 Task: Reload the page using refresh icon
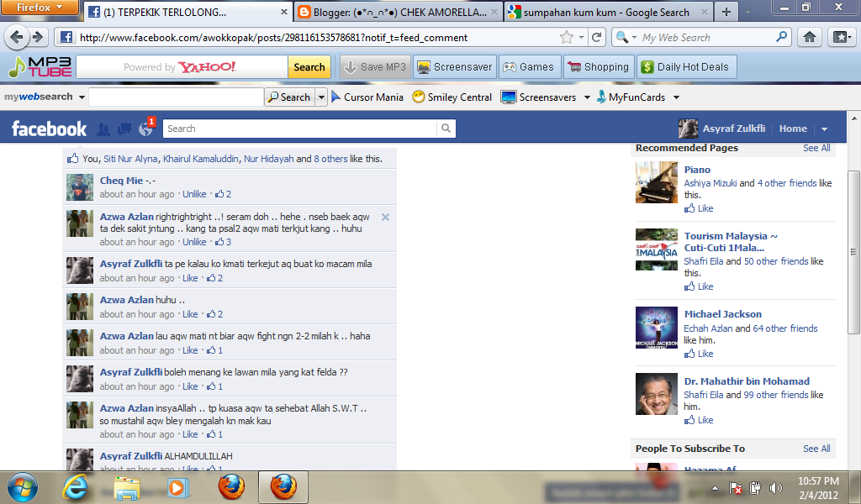tap(596, 37)
